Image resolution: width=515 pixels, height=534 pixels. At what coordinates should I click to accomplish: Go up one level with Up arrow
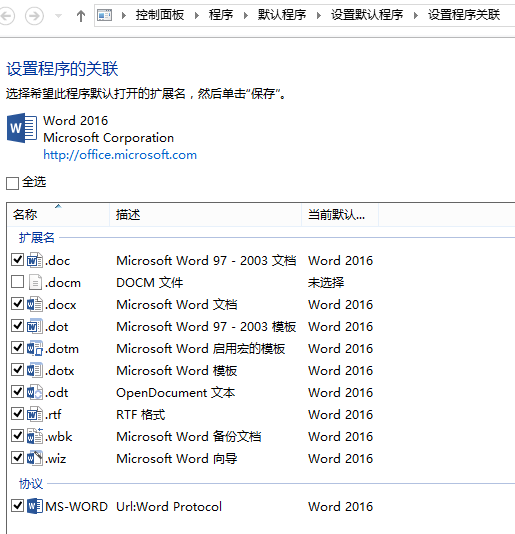click(81, 16)
